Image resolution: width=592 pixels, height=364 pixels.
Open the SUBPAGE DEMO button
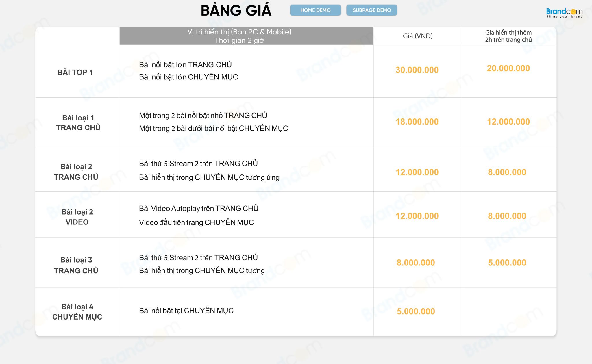[372, 10]
